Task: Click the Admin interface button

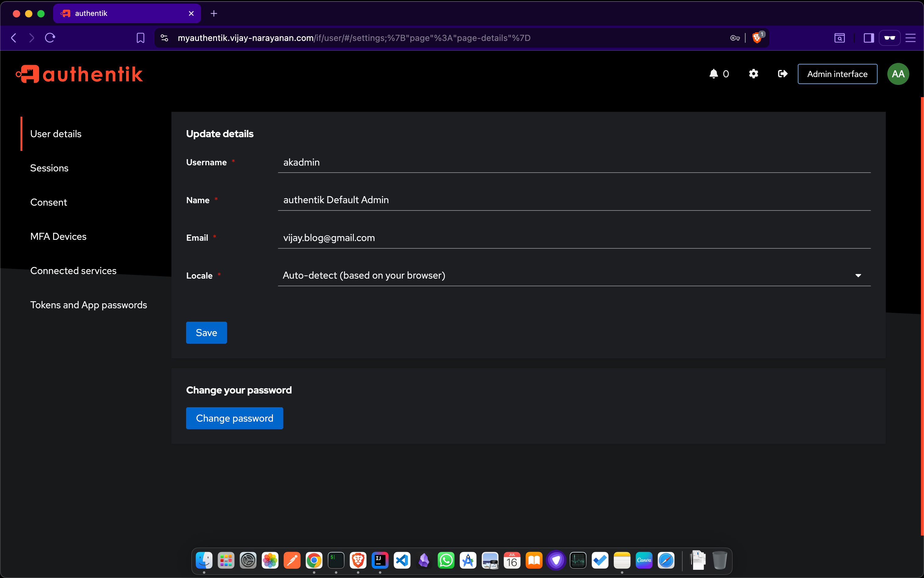Action: click(x=837, y=74)
